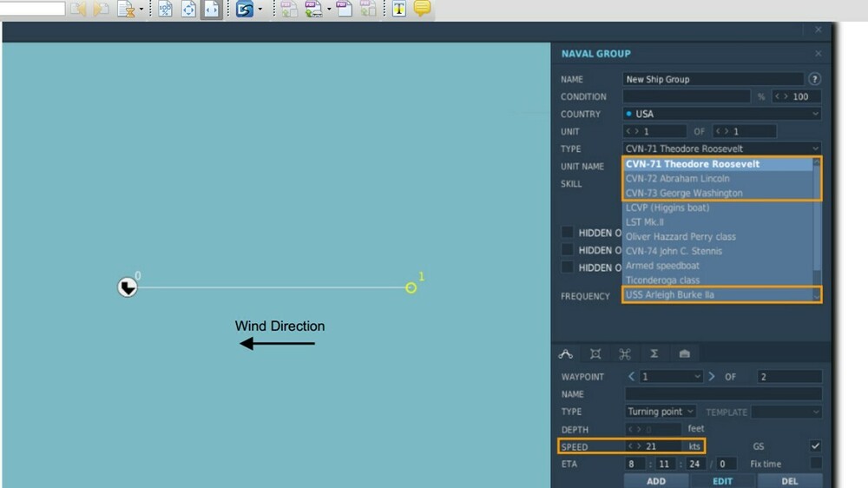Open the WAYPOINT number dropdown
This screenshot has width=868, height=488.
[671, 377]
